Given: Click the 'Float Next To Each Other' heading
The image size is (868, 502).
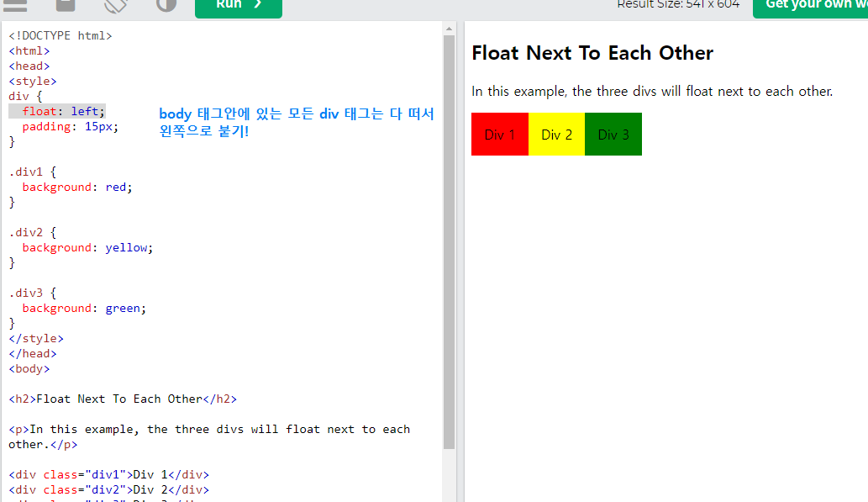Looking at the screenshot, I should pyautogui.click(x=592, y=53).
